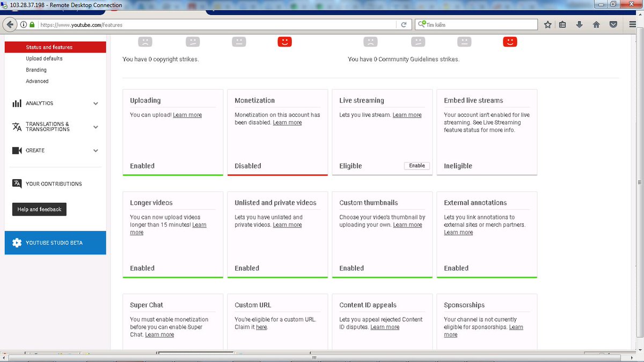
Task: Open Your Contributions in the sidebar
Action: (x=54, y=184)
